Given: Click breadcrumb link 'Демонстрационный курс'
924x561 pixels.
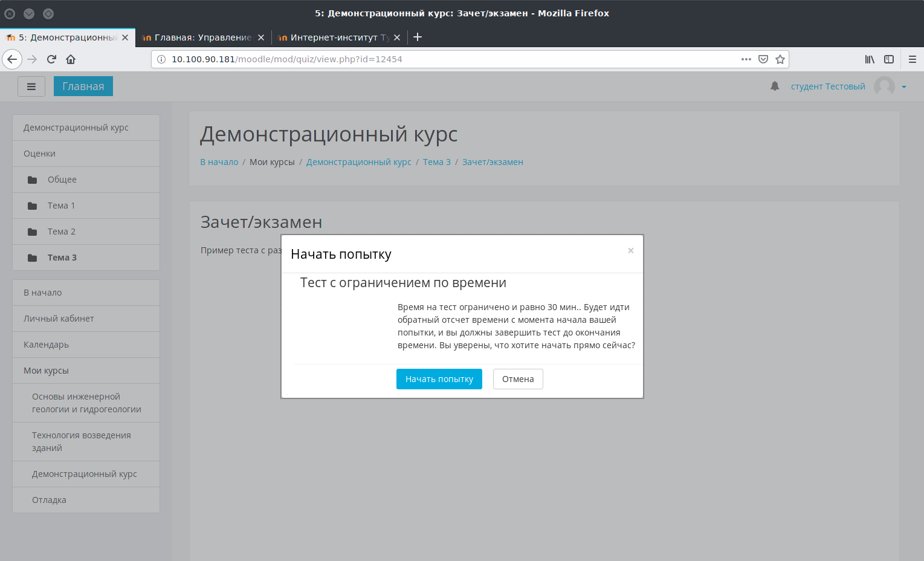Looking at the screenshot, I should (359, 162).
